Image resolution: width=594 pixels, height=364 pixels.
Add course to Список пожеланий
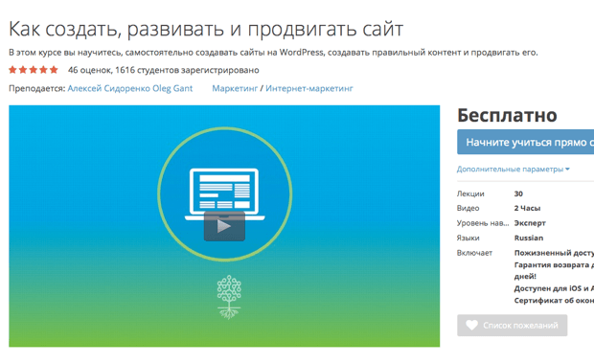(513, 325)
